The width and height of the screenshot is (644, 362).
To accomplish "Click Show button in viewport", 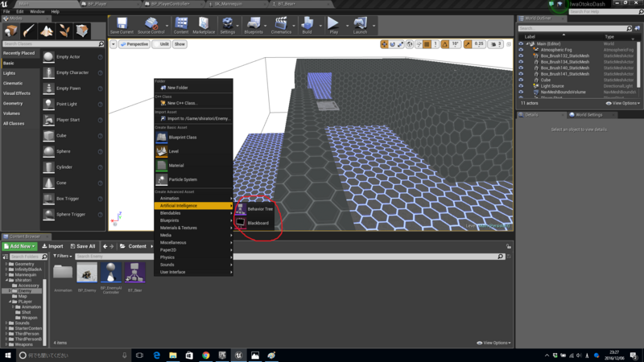I will coord(180,44).
